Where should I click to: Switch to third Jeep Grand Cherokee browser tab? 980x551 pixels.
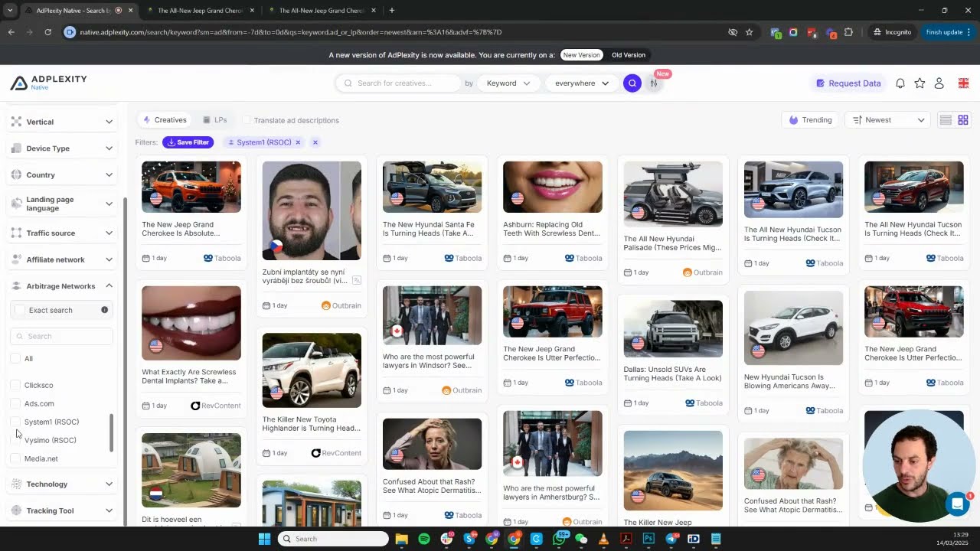click(x=321, y=11)
